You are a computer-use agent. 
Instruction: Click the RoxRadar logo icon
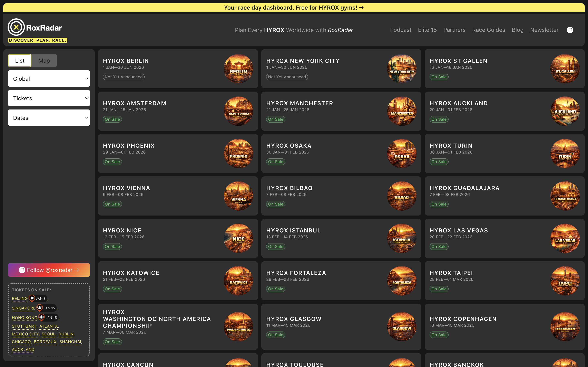tap(16, 27)
